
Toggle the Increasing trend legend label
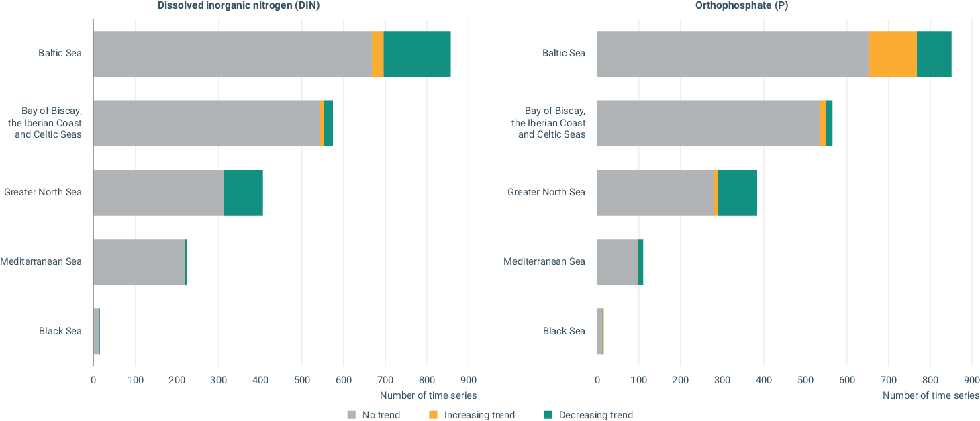[x=479, y=415]
